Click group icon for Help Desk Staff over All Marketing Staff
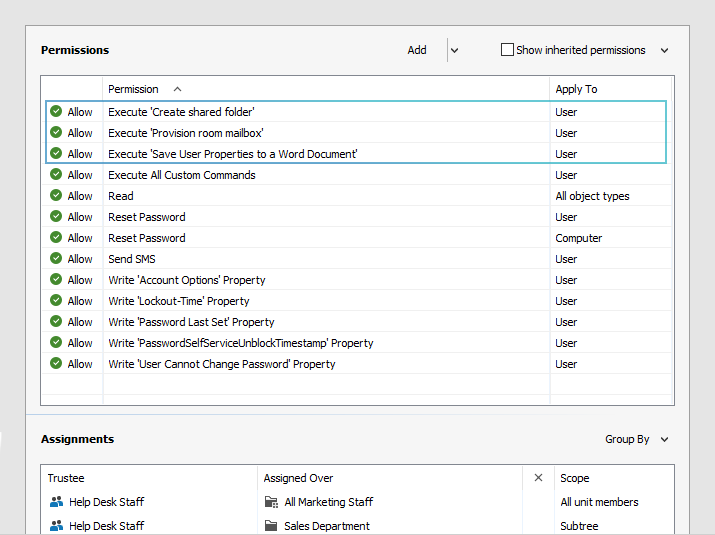 [x=57, y=502]
